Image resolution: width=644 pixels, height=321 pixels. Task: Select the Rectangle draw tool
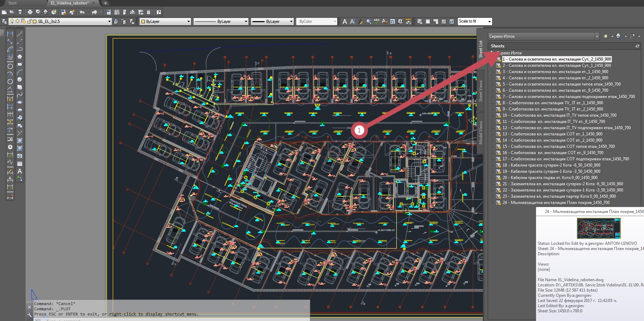[x=20, y=65]
